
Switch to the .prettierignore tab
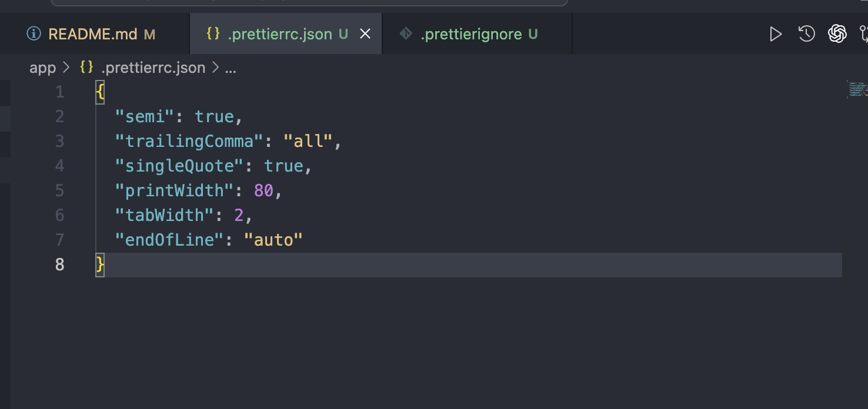[470, 34]
